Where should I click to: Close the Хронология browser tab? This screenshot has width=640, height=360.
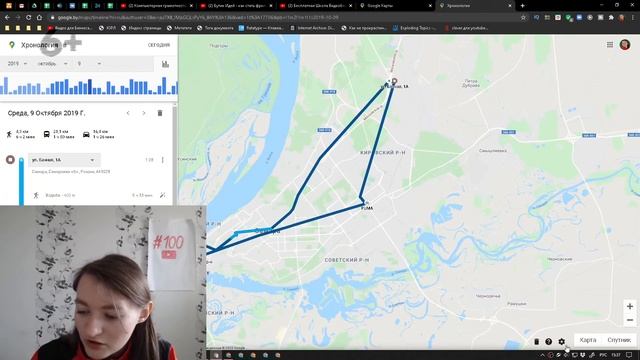509,6
